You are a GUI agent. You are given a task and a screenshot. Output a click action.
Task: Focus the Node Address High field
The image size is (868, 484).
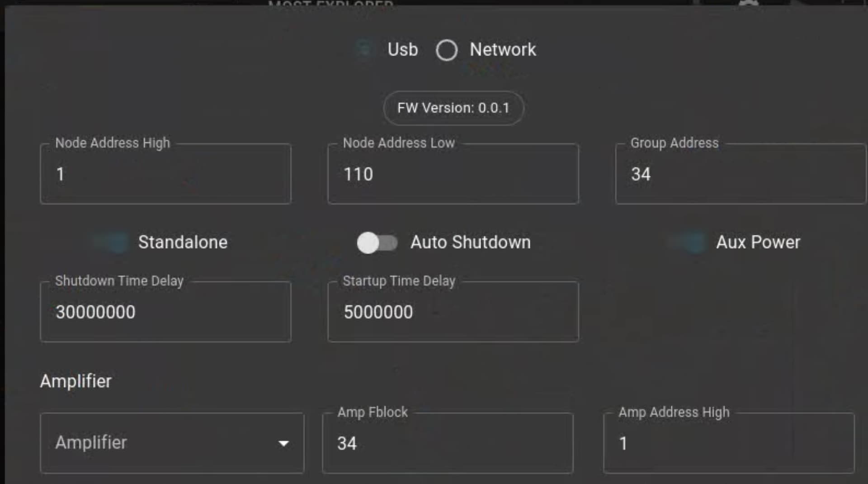pyautogui.click(x=165, y=174)
